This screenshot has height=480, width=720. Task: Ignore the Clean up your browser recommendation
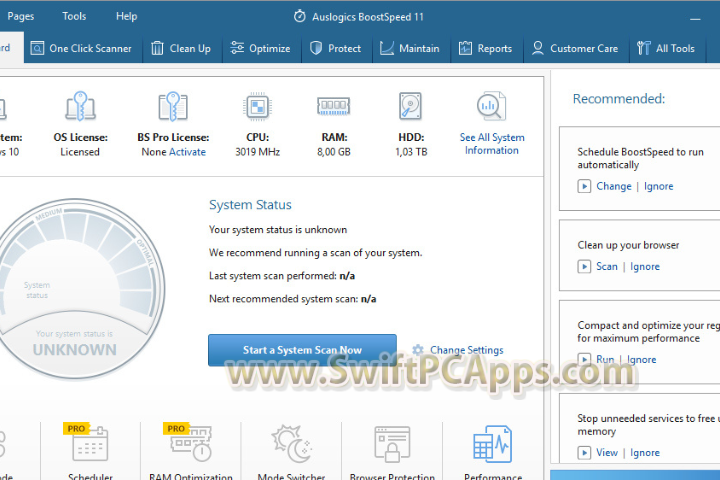645,266
